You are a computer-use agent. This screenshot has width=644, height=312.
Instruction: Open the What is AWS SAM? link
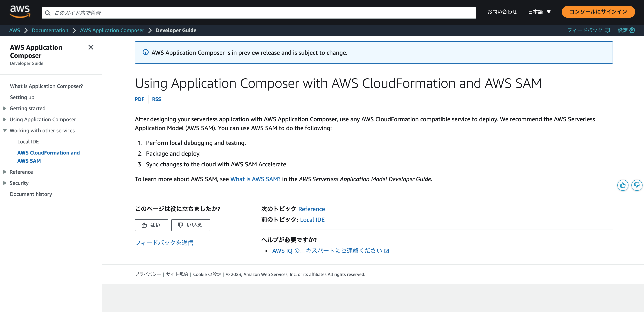[255, 179]
